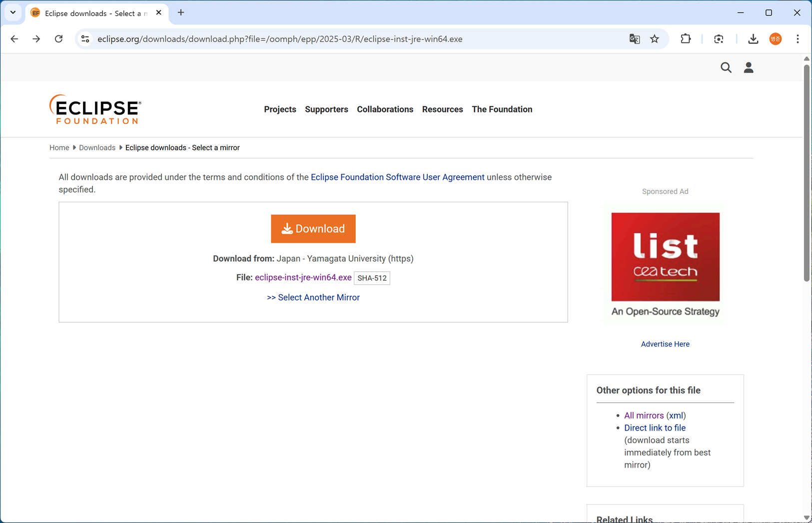The image size is (812, 523).
Task: Open the Projects menu
Action: click(x=280, y=109)
